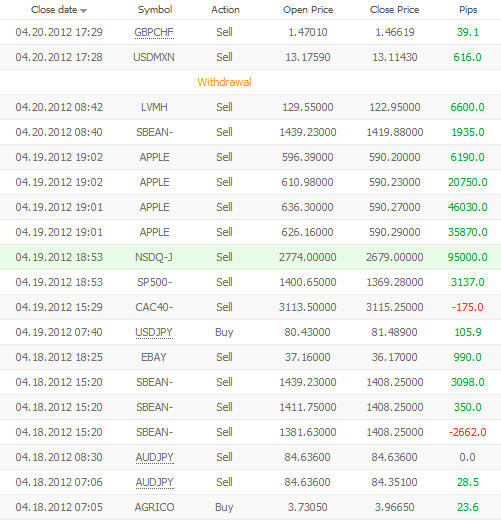Sort by the Action column header
The image size is (501, 521).
pos(225,10)
